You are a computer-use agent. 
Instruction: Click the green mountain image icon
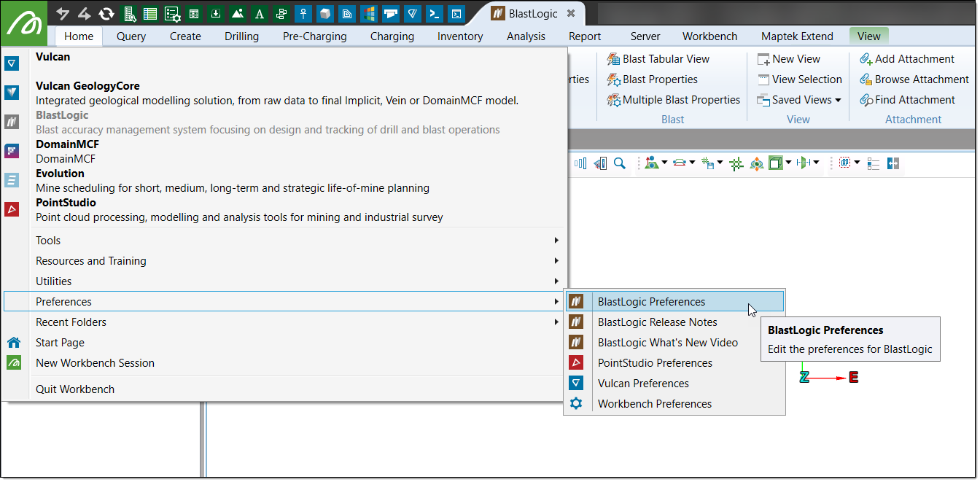coord(237,14)
